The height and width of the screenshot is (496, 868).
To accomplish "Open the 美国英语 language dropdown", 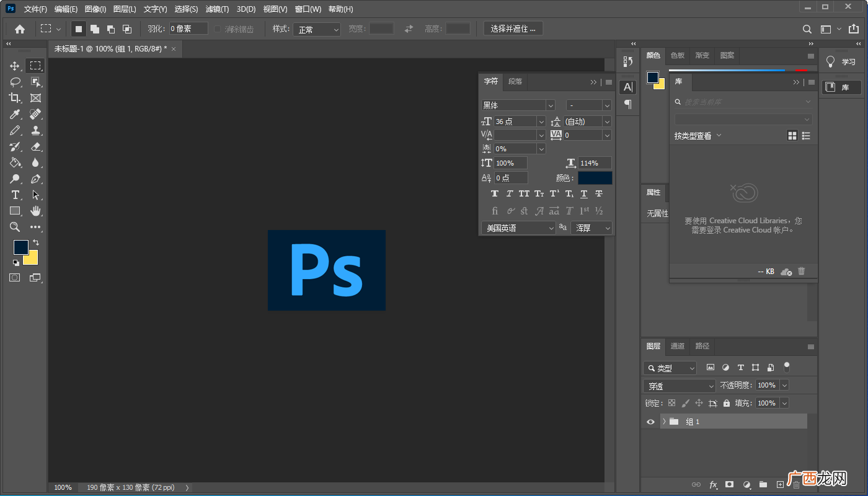I will click(519, 228).
